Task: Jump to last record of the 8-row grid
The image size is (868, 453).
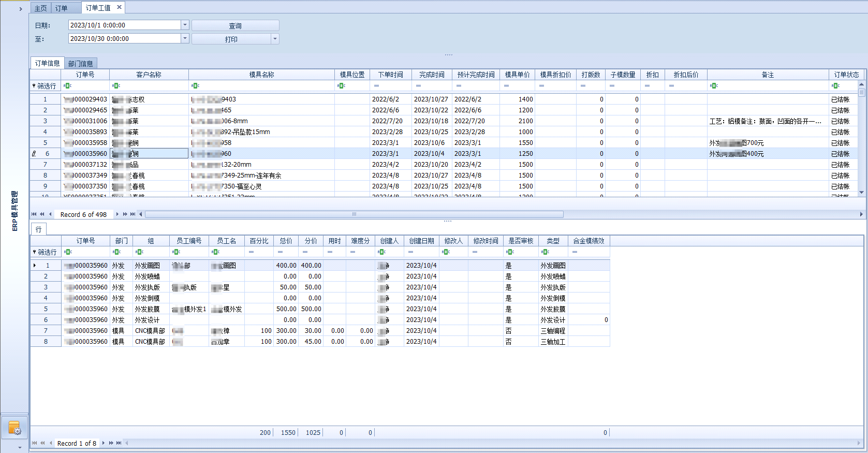Action: coord(119,443)
